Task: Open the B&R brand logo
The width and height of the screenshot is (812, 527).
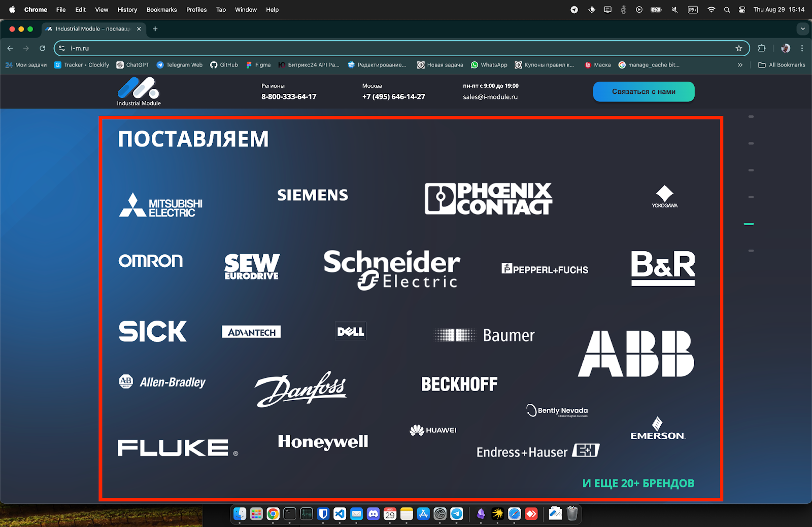Action: click(x=663, y=268)
